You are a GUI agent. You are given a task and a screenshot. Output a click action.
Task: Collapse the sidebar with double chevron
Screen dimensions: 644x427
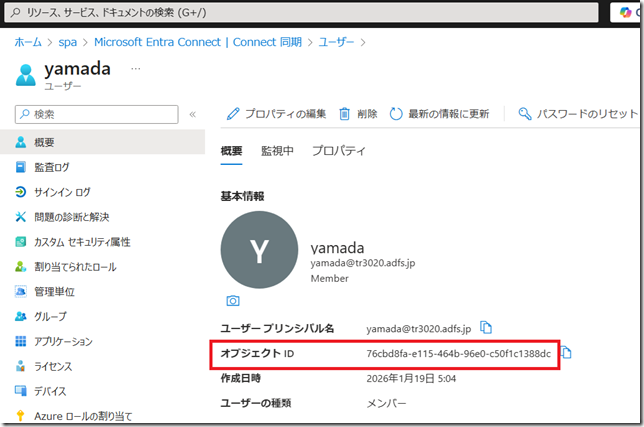(x=192, y=114)
